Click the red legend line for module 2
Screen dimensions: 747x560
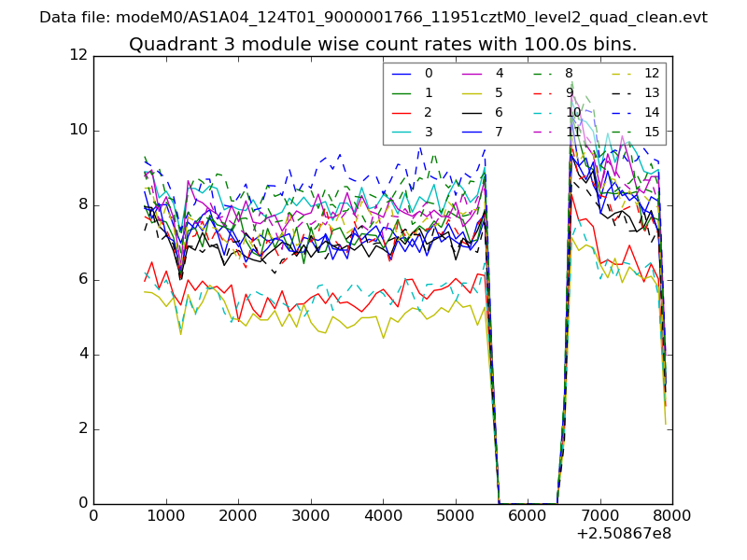pyautogui.click(x=402, y=112)
